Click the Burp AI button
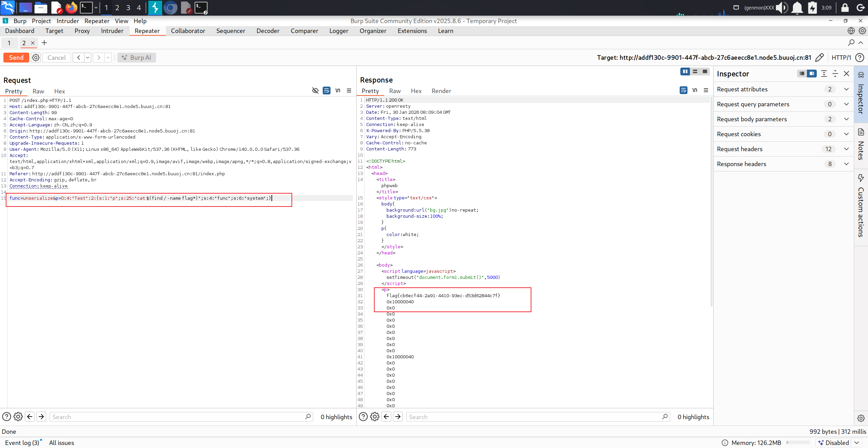The image size is (868, 448). click(136, 57)
